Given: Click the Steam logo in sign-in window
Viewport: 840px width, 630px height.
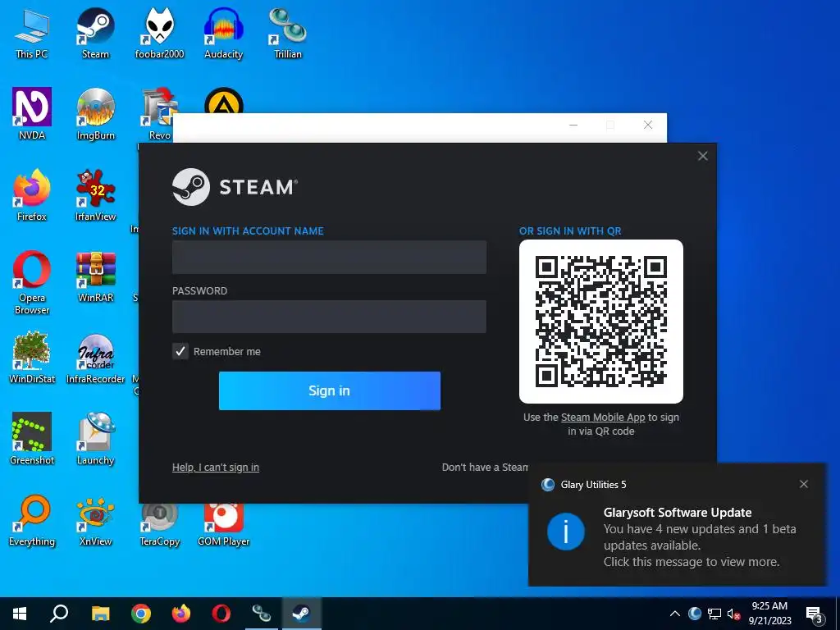Looking at the screenshot, I should (235, 187).
